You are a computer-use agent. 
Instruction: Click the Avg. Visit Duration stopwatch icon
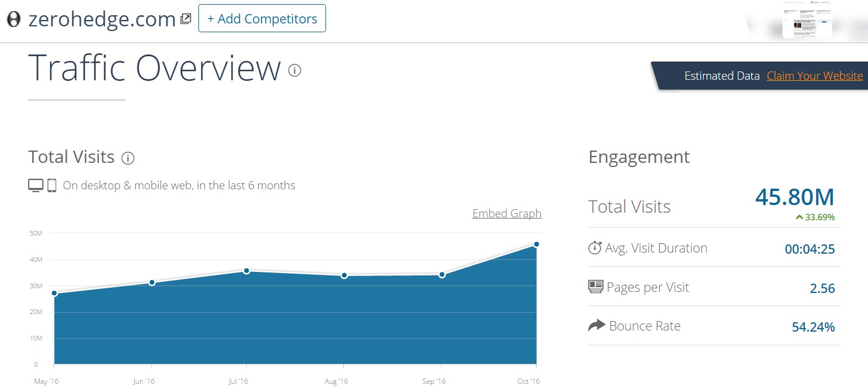tap(595, 248)
